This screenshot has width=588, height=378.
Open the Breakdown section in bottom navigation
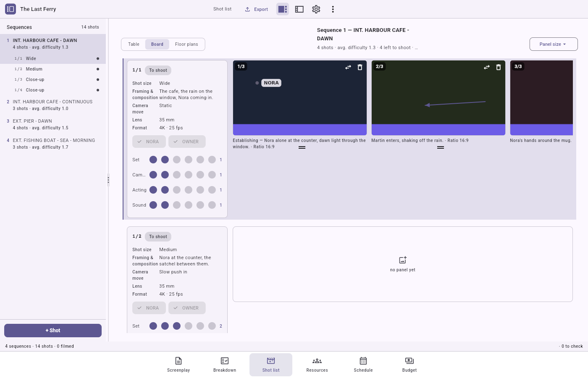(225, 365)
